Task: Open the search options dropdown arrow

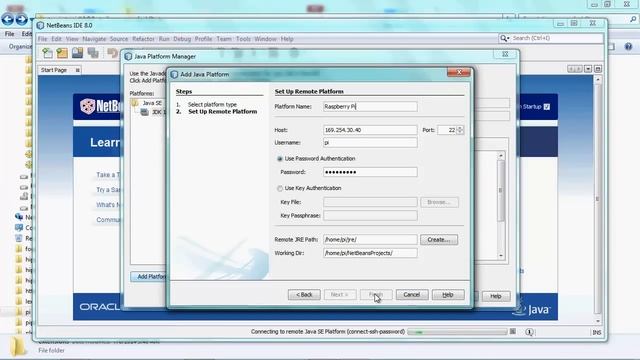Action: pyautogui.click(x=508, y=38)
